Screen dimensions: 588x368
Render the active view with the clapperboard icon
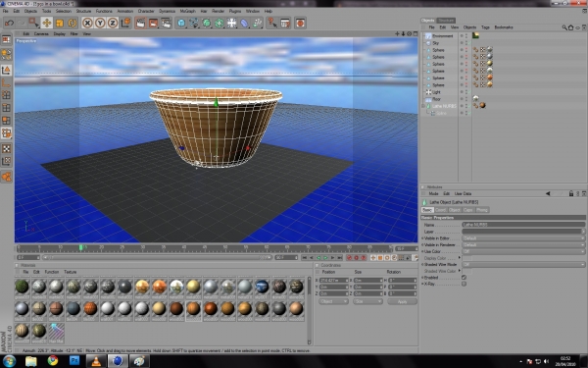tap(140, 23)
